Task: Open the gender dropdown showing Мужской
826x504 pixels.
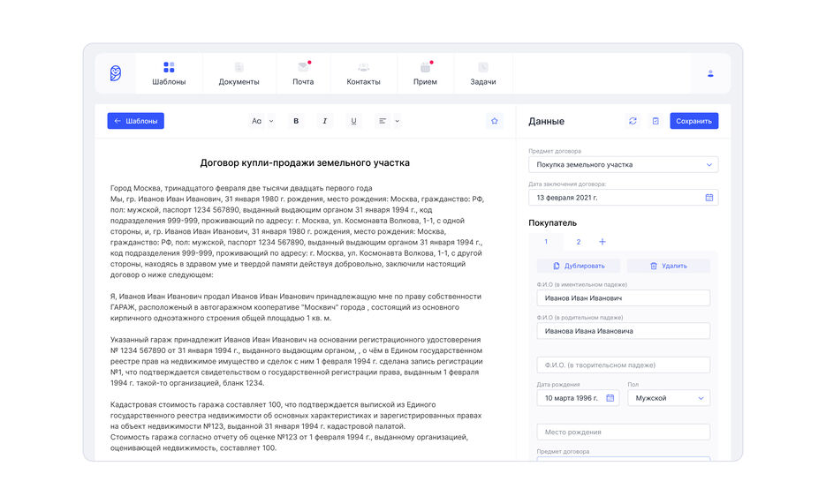Action: click(x=668, y=398)
